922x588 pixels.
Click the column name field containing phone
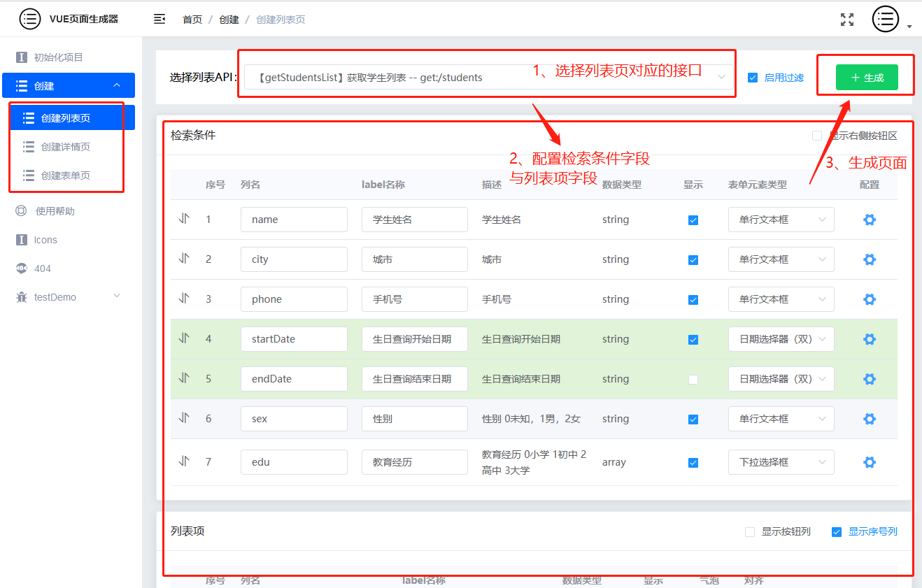(x=294, y=299)
